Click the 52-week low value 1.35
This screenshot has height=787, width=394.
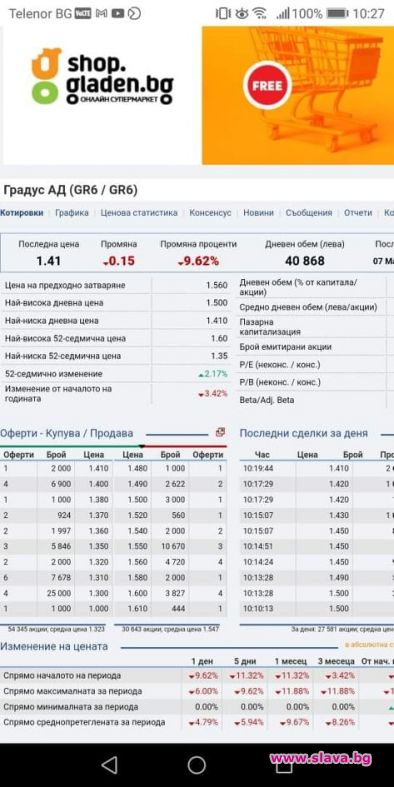tap(219, 356)
